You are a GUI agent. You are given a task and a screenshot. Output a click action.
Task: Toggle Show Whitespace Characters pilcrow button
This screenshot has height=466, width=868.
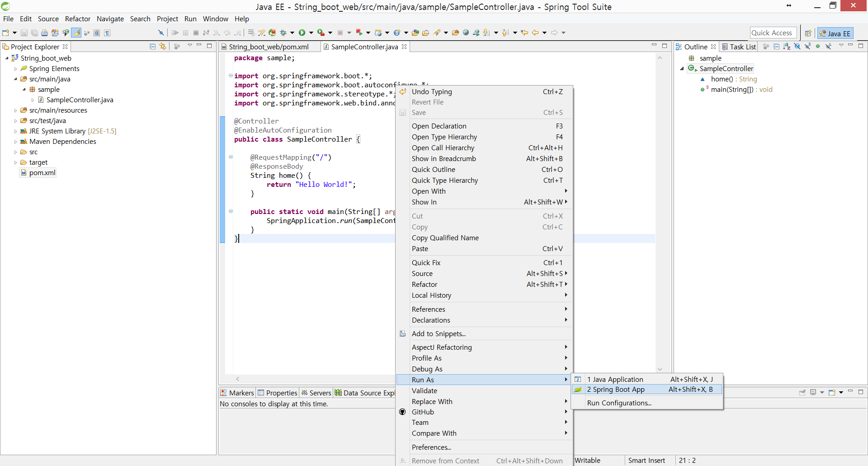tap(107, 33)
